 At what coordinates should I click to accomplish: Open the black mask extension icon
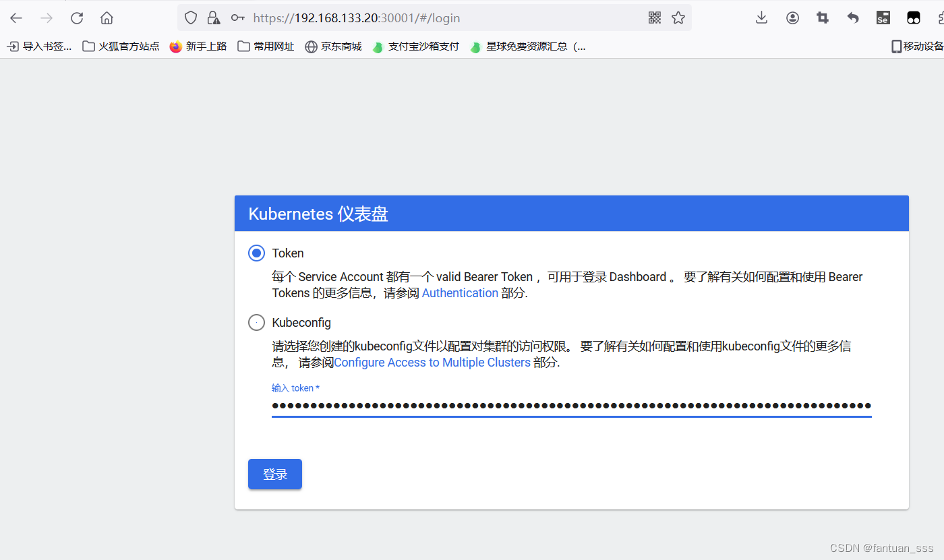point(913,18)
